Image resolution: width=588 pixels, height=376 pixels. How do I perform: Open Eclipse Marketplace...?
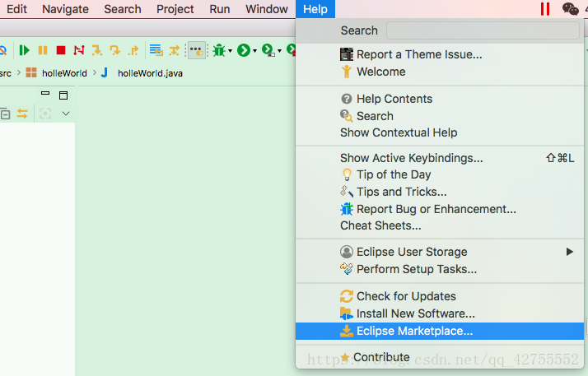click(x=440, y=331)
